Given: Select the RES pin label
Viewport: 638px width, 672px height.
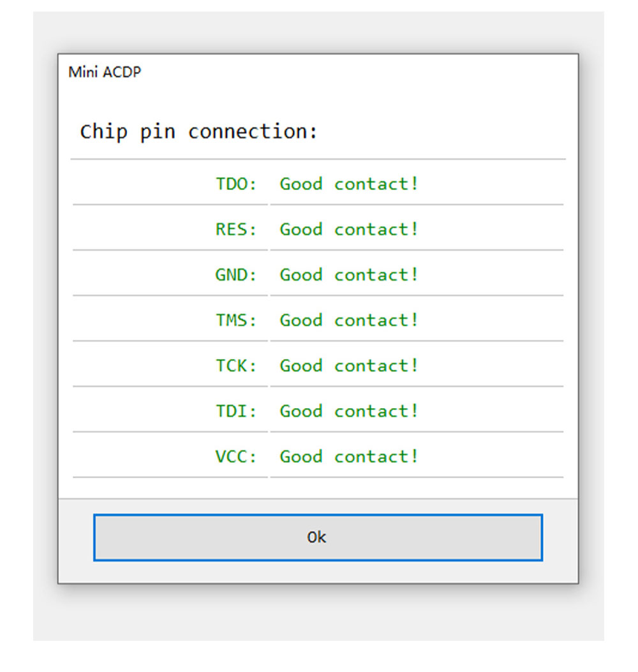Looking at the screenshot, I should (235, 230).
